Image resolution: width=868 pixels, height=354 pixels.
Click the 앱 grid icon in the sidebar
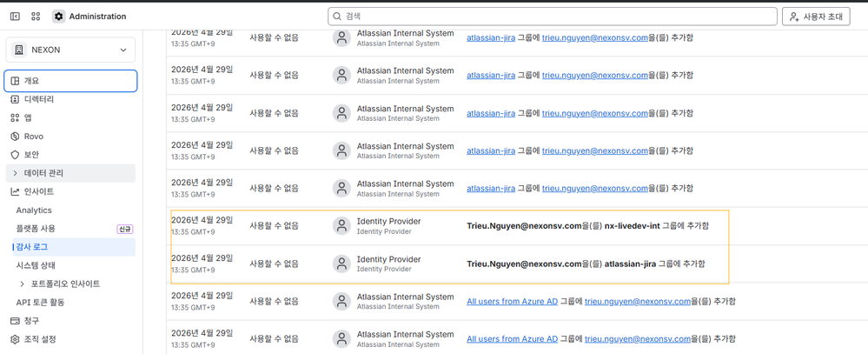(x=15, y=118)
